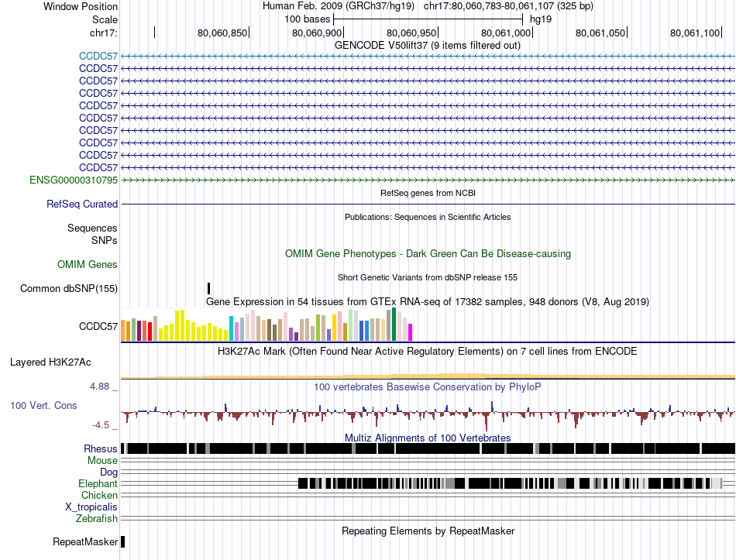Select the X_tropicalis alignment label
Screen dimensions: 736x560
(91, 507)
